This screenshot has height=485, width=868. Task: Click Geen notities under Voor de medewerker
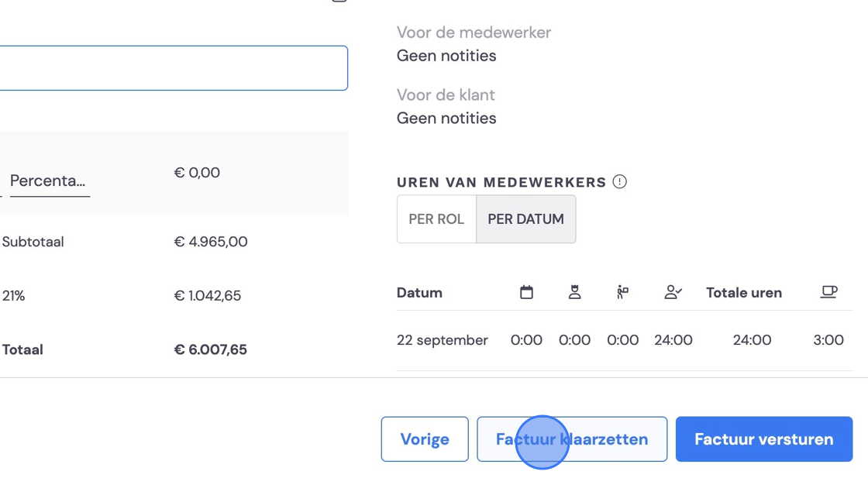(446, 55)
